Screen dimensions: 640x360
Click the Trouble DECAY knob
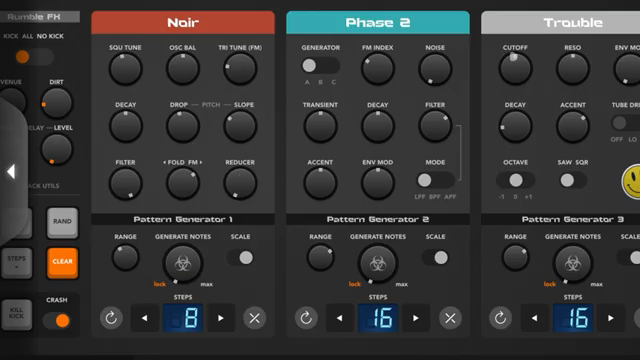point(516,126)
